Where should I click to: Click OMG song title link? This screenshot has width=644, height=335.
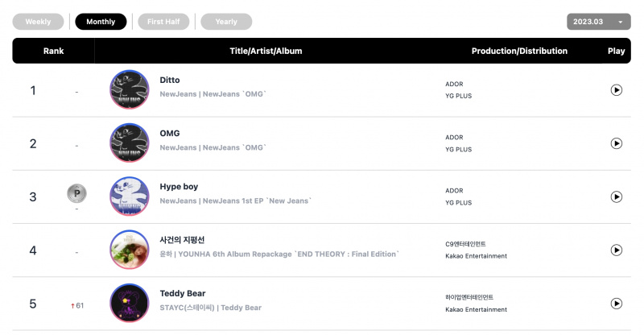coord(170,133)
